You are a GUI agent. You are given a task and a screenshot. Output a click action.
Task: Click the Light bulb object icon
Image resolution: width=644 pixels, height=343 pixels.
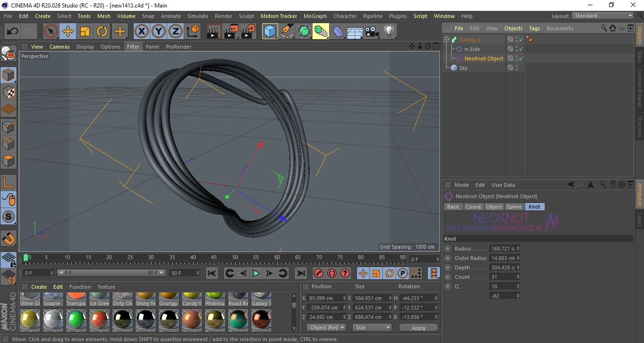[x=389, y=32]
